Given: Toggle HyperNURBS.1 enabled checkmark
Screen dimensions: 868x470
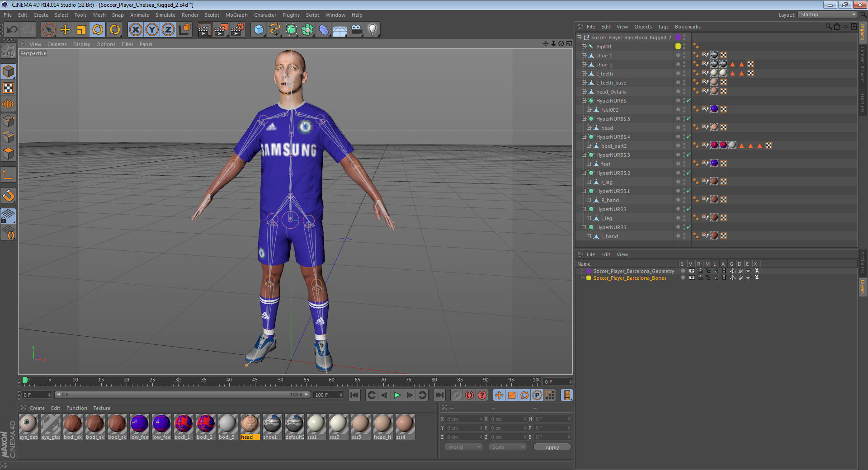Looking at the screenshot, I should [689, 191].
